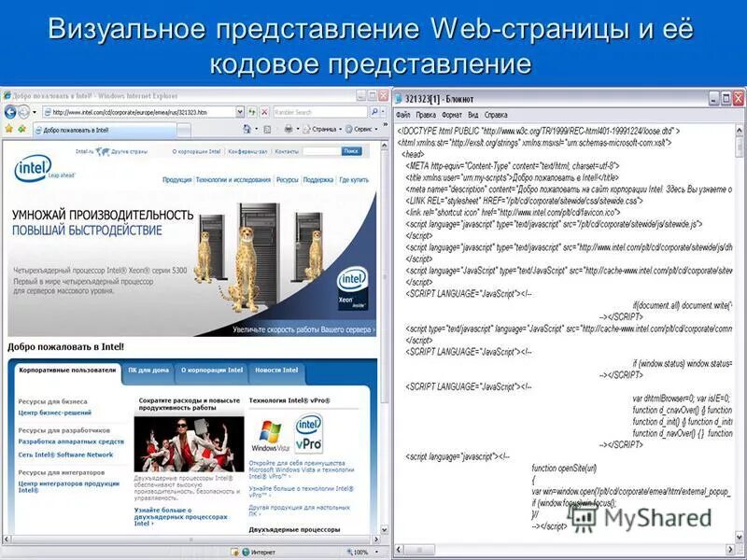Click the Forward navigation arrow
747x560 pixels.
tap(23, 113)
